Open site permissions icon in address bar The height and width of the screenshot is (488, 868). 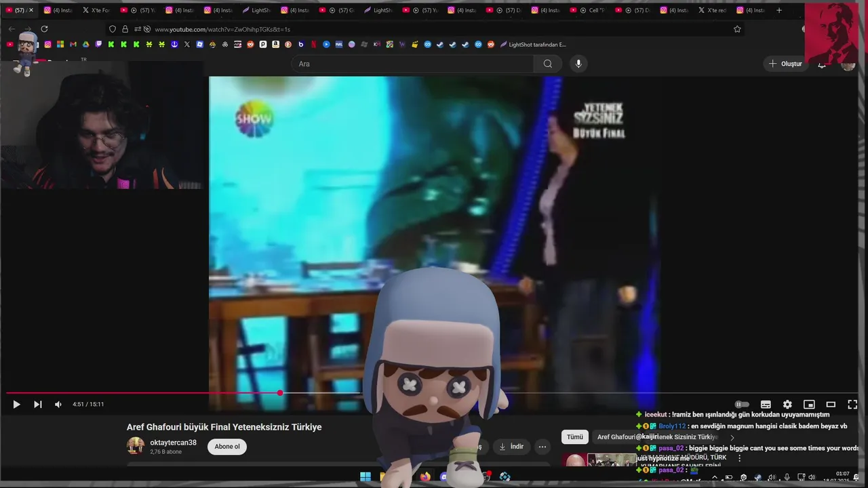click(138, 29)
